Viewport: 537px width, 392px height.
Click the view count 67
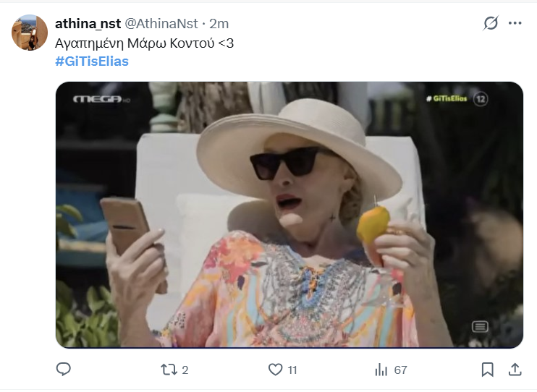(401, 370)
